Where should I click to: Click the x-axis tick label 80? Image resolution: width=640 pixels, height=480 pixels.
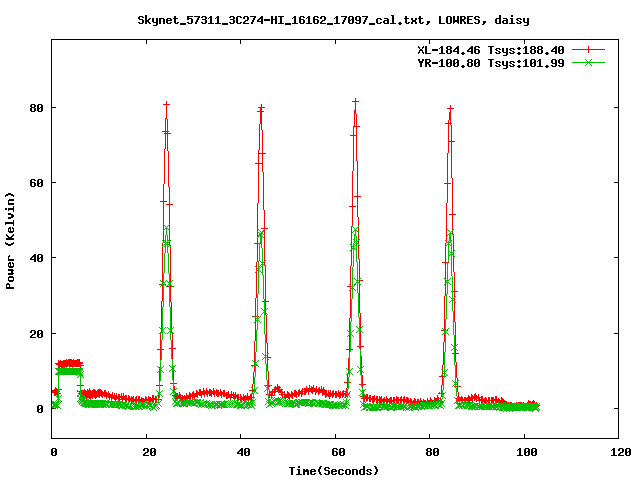[433, 452]
